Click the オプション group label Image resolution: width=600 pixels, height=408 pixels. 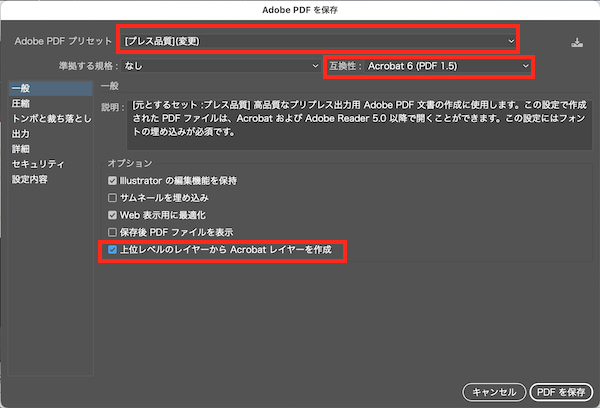point(130,163)
